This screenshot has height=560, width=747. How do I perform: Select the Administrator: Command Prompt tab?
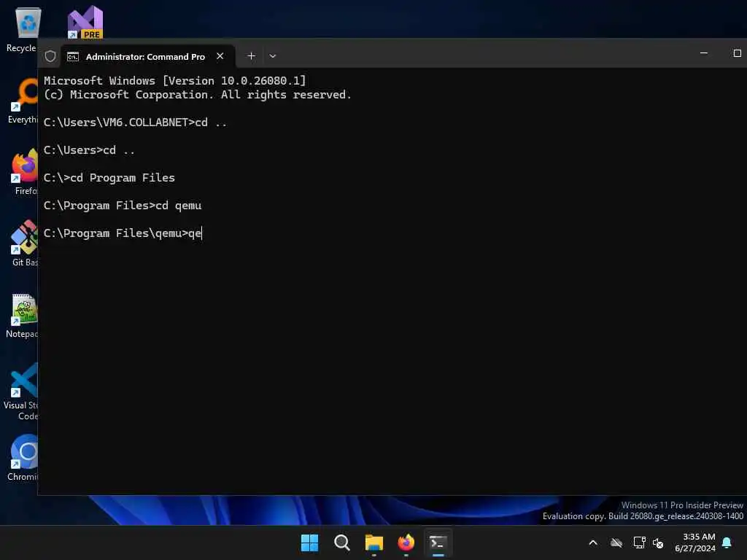pos(147,56)
